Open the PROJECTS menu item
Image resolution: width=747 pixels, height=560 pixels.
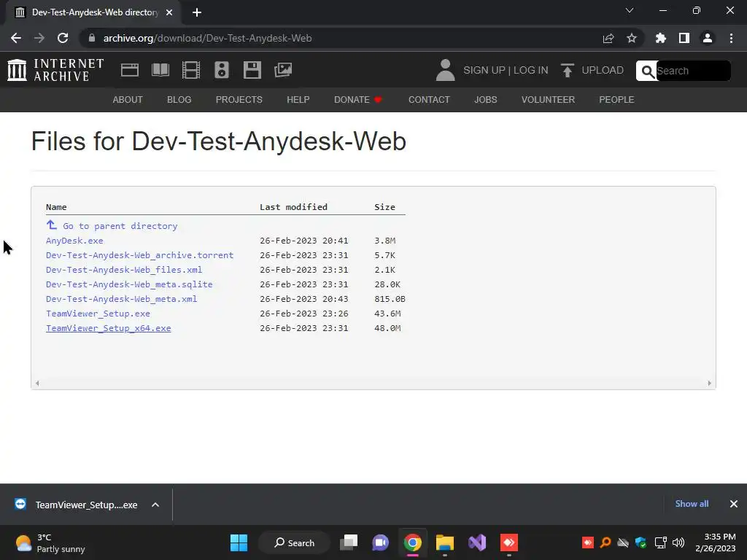click(239, 99)
